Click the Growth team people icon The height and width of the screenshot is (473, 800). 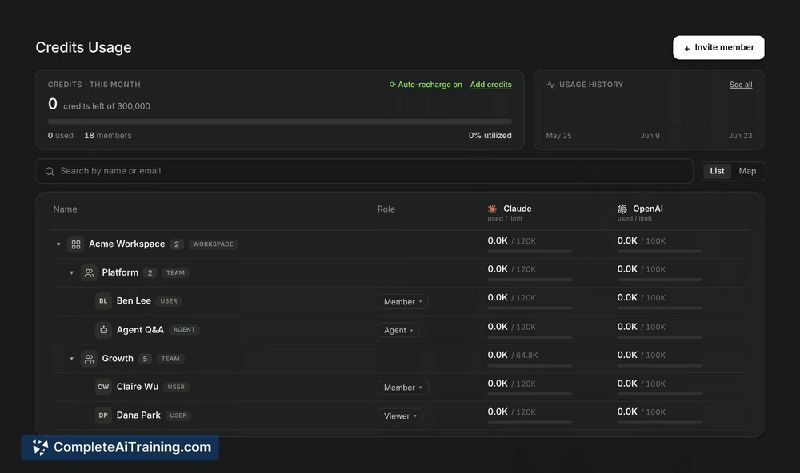pyautogui.click(x=89, y=359)
